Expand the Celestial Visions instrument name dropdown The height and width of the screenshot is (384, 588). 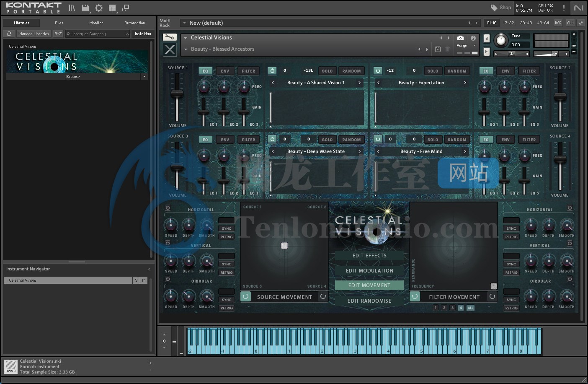pyautogui.click(x=186, y=38)
